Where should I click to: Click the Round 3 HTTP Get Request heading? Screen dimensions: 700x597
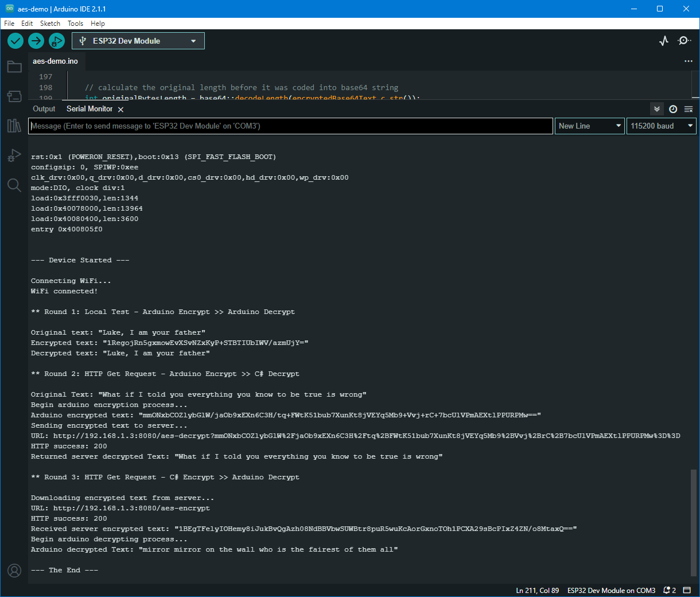coord(165,477)
